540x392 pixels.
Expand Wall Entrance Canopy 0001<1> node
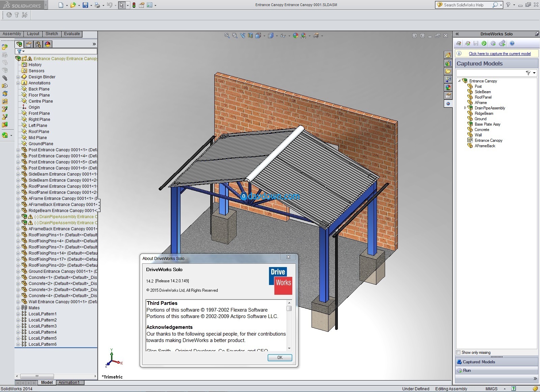[x=18, y=302]
